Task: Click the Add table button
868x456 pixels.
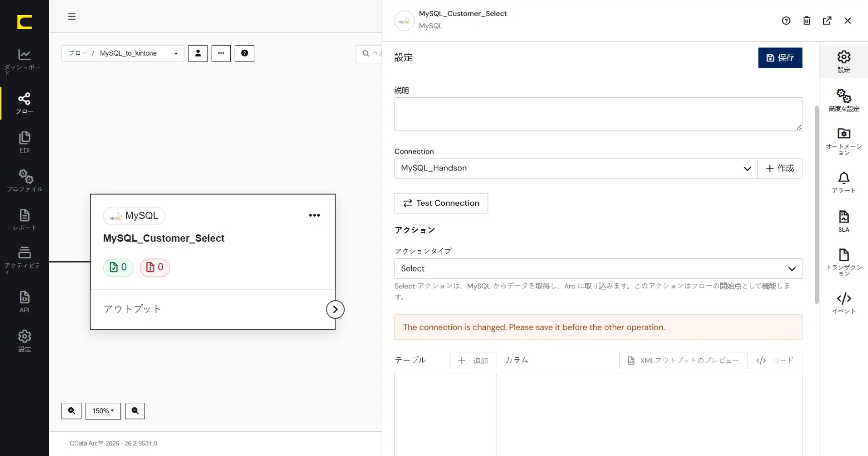Action: [x=473, y=361]
